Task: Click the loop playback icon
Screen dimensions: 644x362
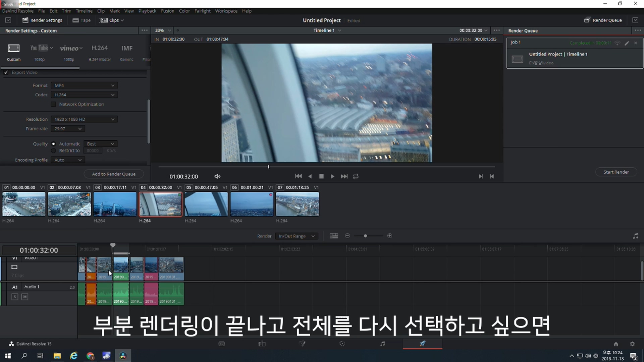Action: pyautogui.click(x=356, y=176)
